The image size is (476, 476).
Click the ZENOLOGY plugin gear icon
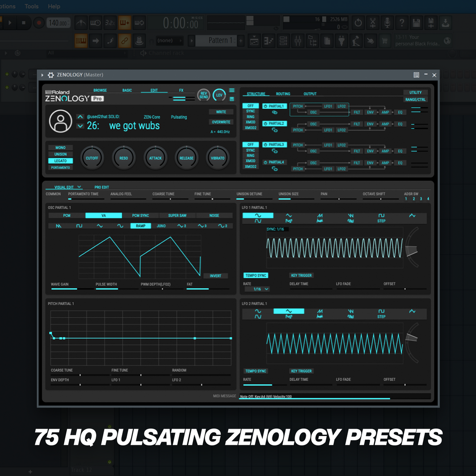click(51, 75)
